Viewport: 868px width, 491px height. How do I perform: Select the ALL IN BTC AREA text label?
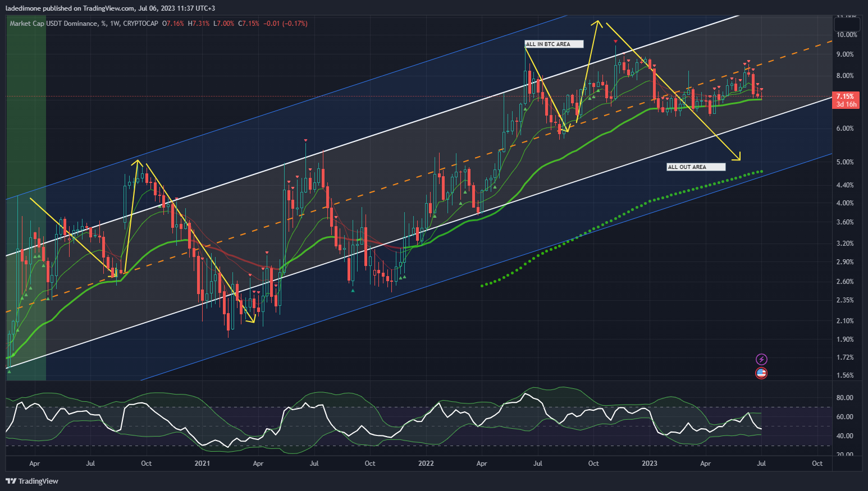554,44
